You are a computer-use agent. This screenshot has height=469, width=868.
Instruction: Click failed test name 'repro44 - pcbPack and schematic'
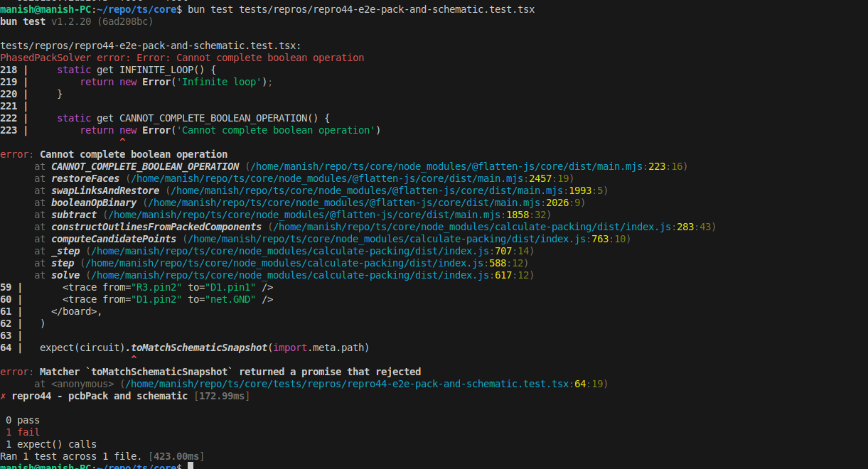click(100, 396)
